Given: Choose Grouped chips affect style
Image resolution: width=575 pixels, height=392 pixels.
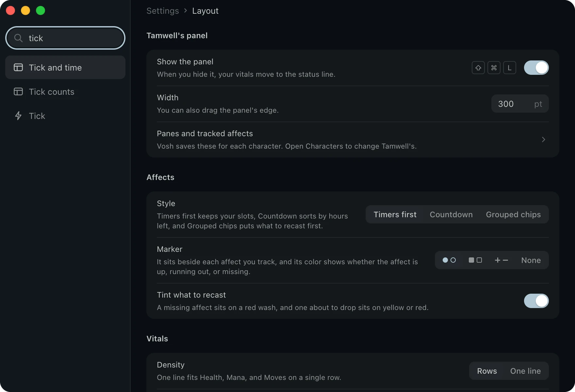Looking at the screenshot, I should (x=513, y=215).
